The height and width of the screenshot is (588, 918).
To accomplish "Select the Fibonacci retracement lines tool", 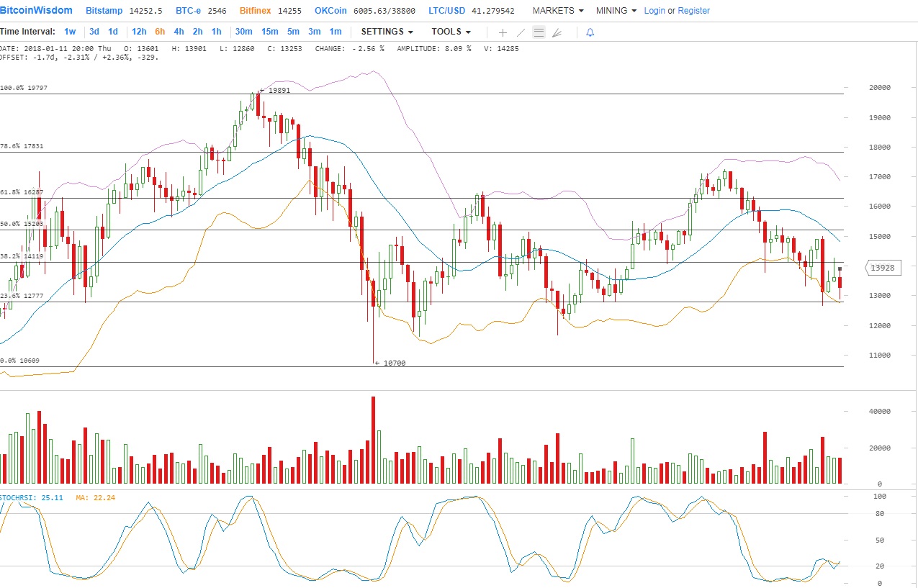I will (x=539, y=32).
